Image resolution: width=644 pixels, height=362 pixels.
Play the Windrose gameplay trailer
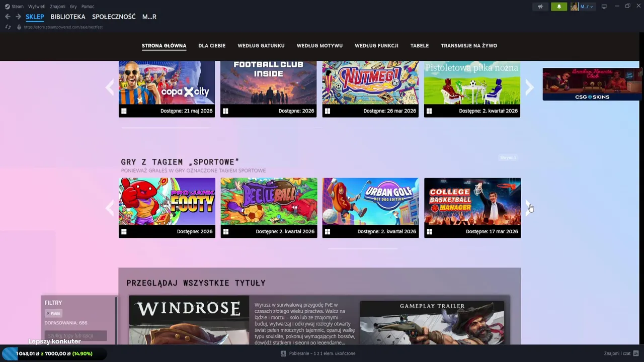point(432,323)
